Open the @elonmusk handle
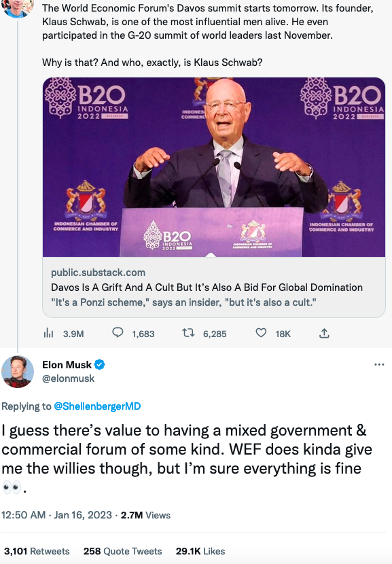392x564 pixels. [x=69, y=378]
